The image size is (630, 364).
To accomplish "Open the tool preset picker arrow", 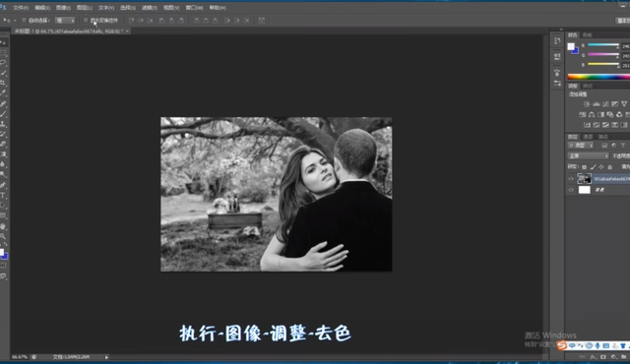I will point(15,20).
